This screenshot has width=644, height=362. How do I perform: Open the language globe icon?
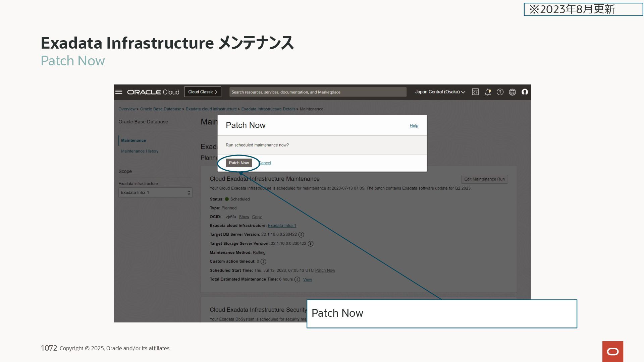coord(512,92)
